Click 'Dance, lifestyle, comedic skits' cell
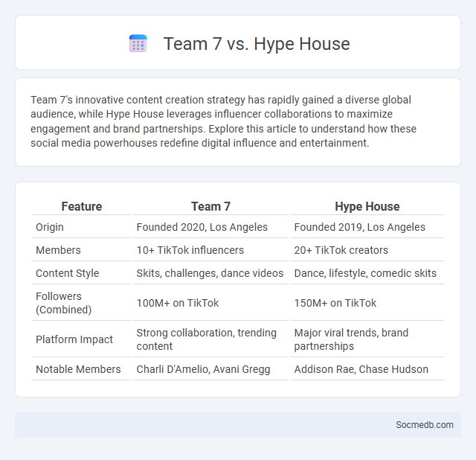The width and height of the screenshot is (476, 460). 367,273
